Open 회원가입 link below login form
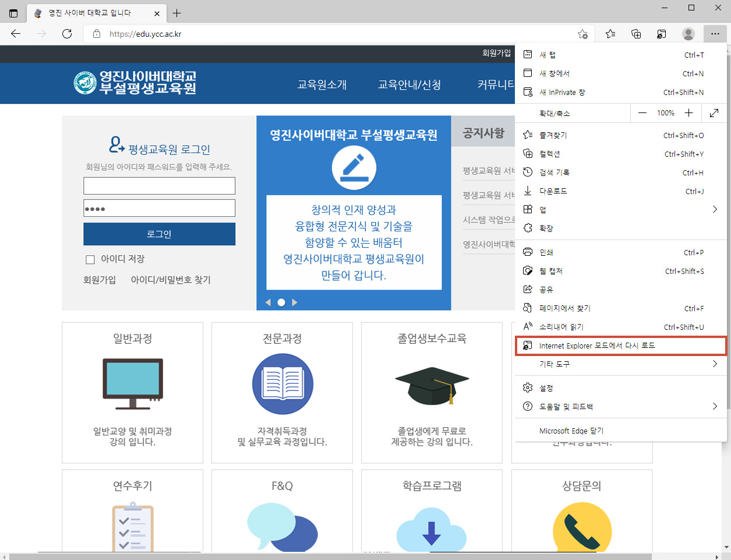 (100, 280)
